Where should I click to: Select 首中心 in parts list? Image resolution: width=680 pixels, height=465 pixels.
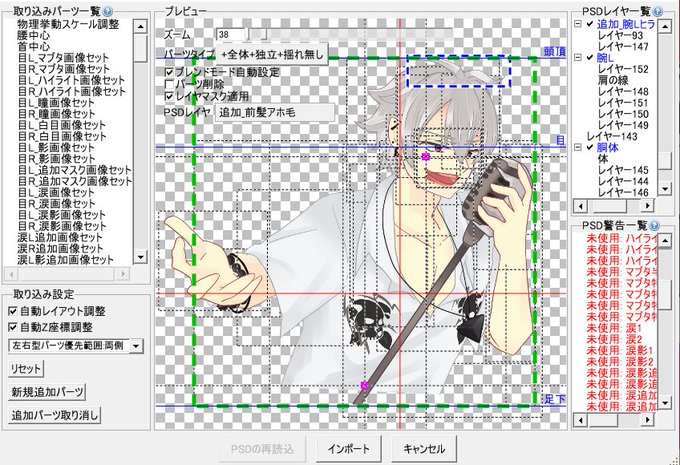33,46
